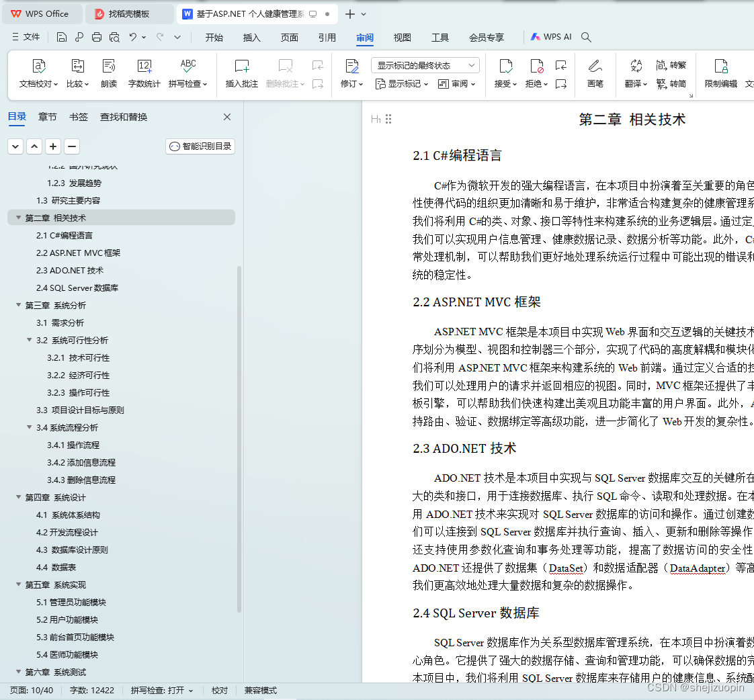Jump to 2.4 SQL Server 数据库 in outline
Screen dimensions: 754x700
coord(77,288)
